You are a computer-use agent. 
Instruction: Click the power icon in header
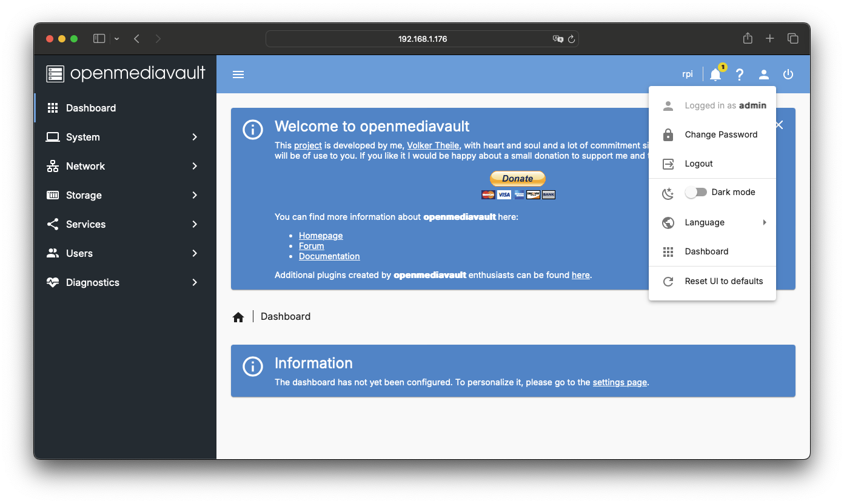pos(788,75)
